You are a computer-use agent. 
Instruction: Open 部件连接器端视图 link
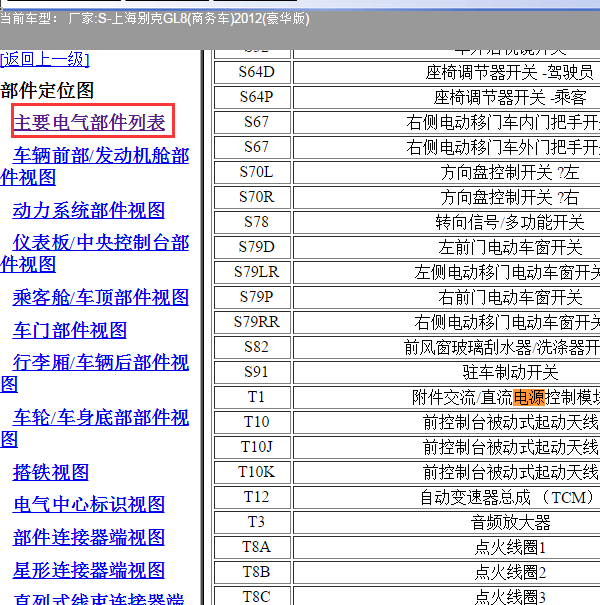pos(88,537)
